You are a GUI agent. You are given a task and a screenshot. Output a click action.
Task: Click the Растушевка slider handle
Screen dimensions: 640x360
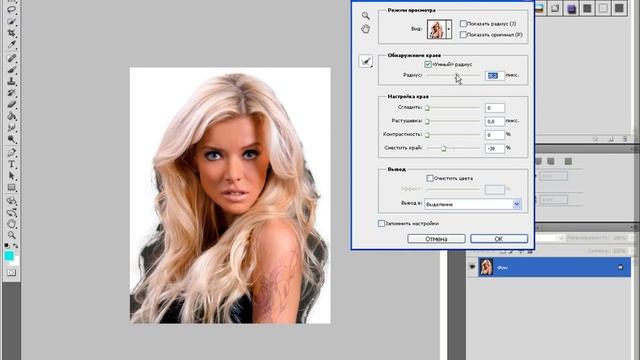427,122
